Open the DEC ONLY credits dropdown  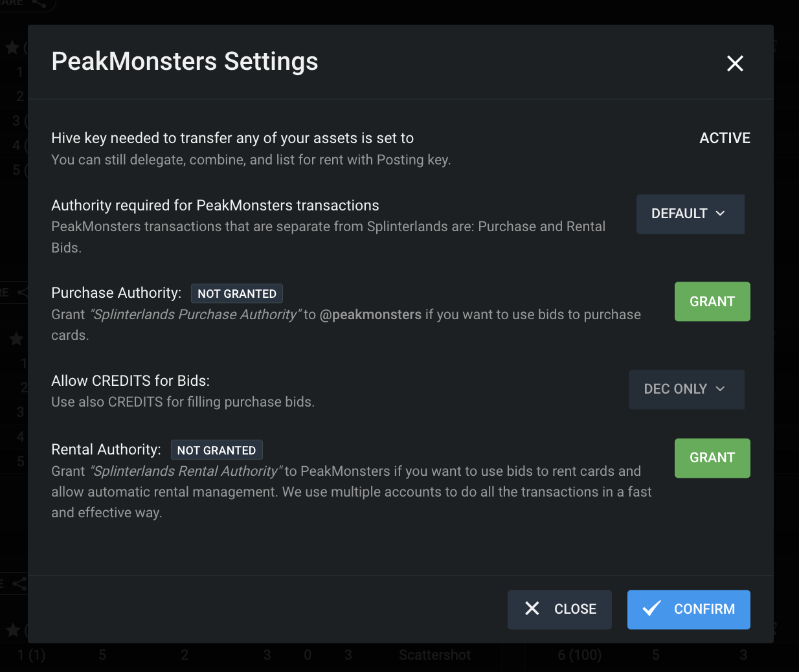[x=686, y=389]
